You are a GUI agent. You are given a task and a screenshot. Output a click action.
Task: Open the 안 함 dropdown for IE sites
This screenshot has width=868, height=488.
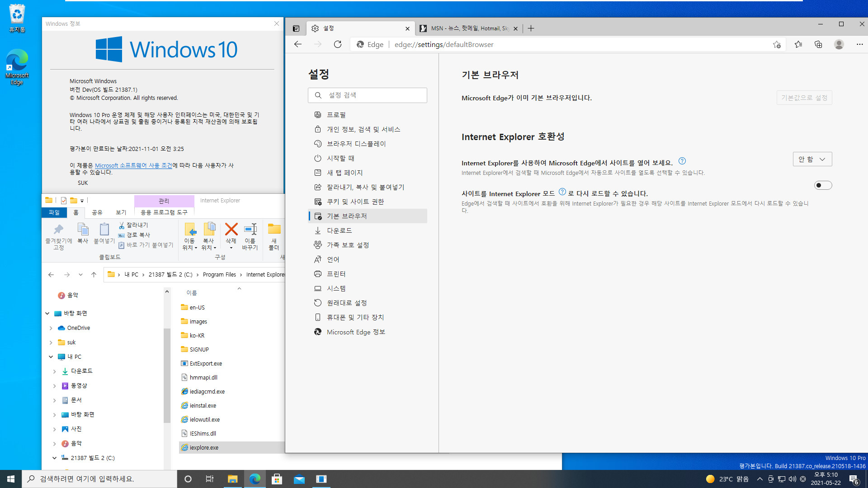[x=812, y=159]
